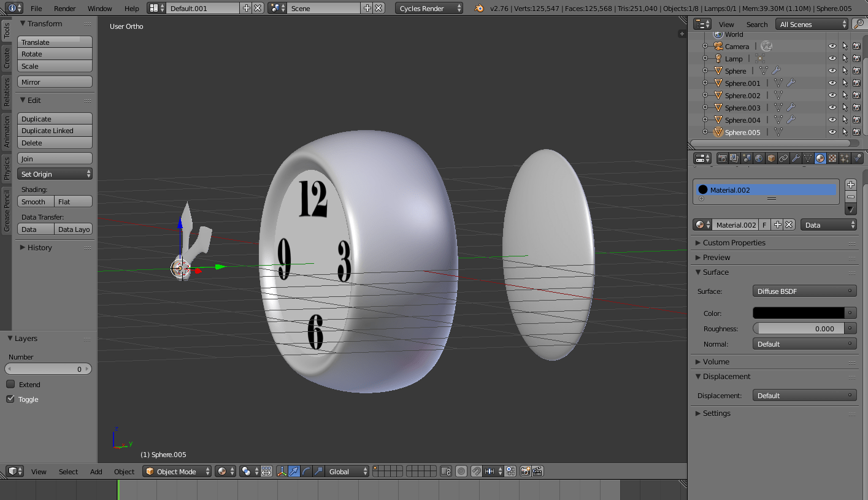Uncheck the Toggle option in Layers panel
Image resolution: width=868 pixels, height=500 pixels.
pos(10,399)
